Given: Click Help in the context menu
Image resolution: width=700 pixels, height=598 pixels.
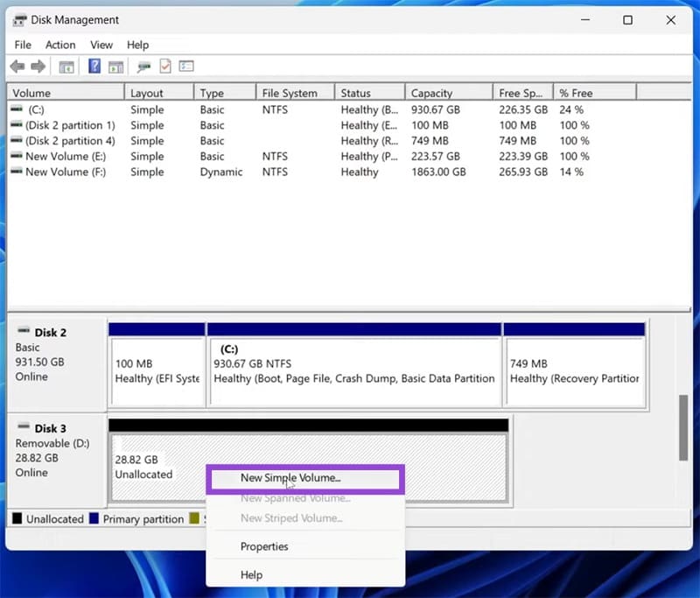Looking at the screenshot, I should coord(252,574).
